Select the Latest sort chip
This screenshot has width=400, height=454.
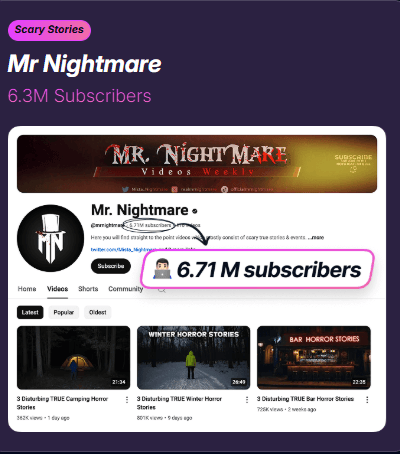click(x=30, y=312)
